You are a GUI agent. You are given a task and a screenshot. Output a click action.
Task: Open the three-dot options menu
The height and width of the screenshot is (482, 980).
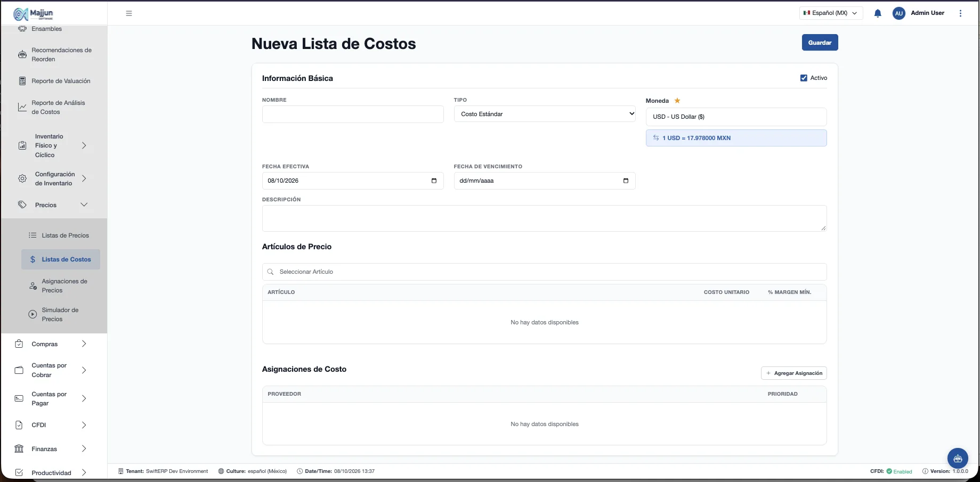[961, 13]
